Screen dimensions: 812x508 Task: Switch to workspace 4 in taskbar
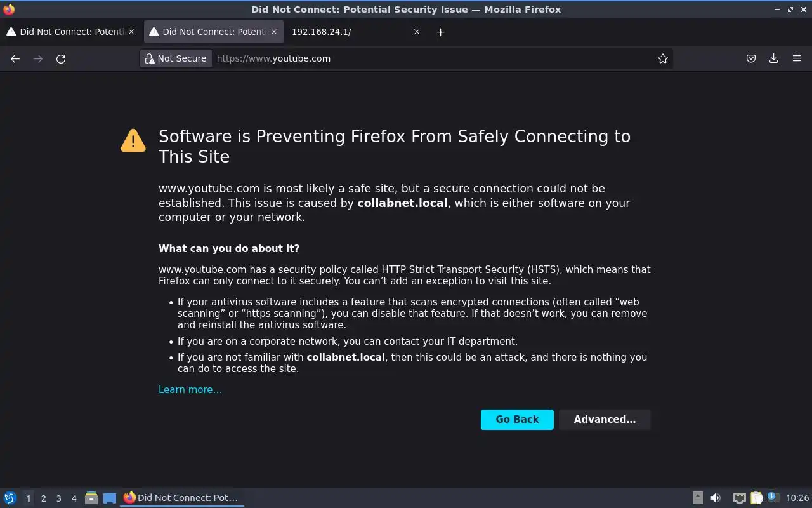point(74,498)
